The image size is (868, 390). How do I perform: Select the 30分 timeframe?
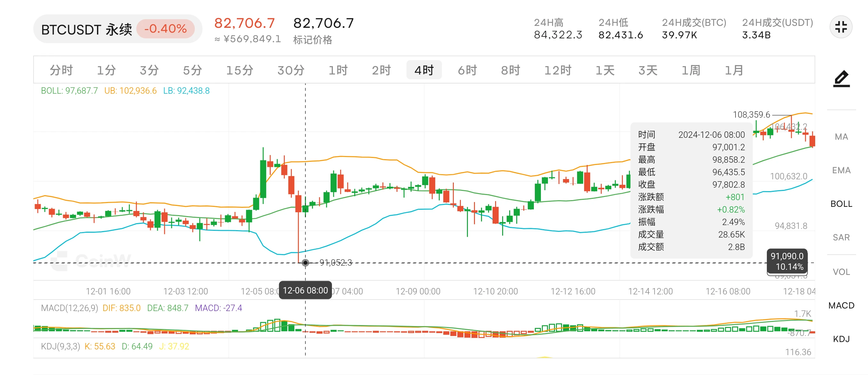tap(291, 70)
